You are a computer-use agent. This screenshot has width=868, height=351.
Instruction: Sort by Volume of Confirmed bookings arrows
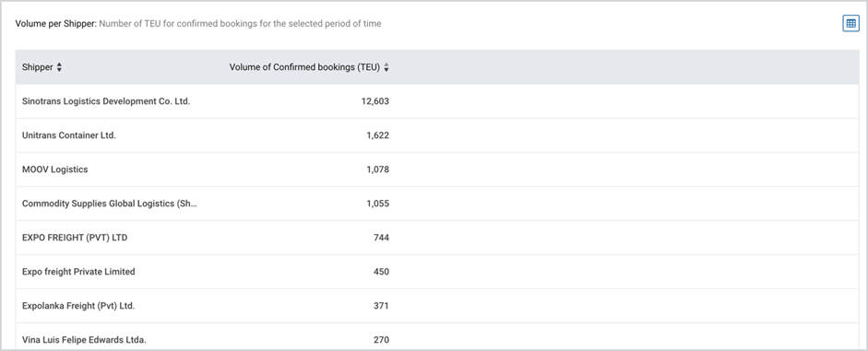(386, 67)
